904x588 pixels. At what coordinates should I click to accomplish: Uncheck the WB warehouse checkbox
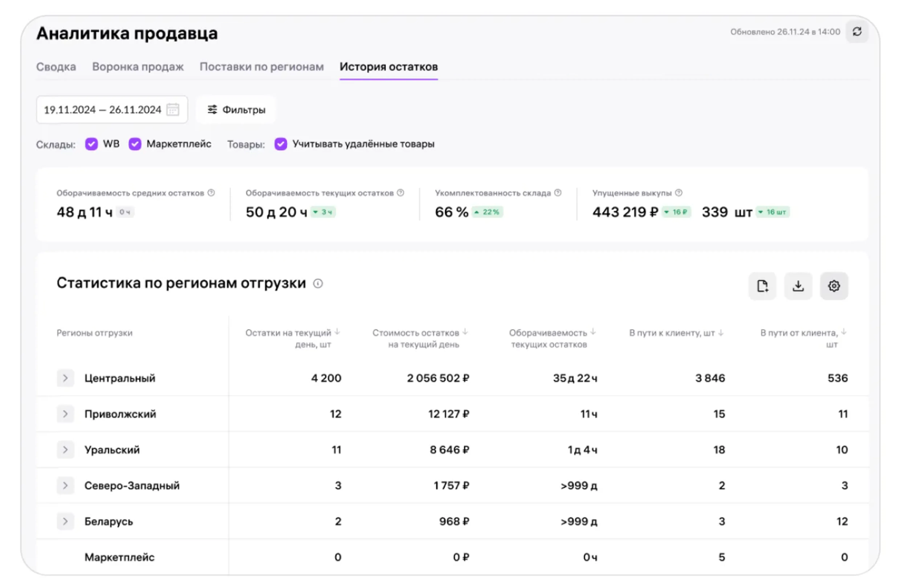[91, 144]
